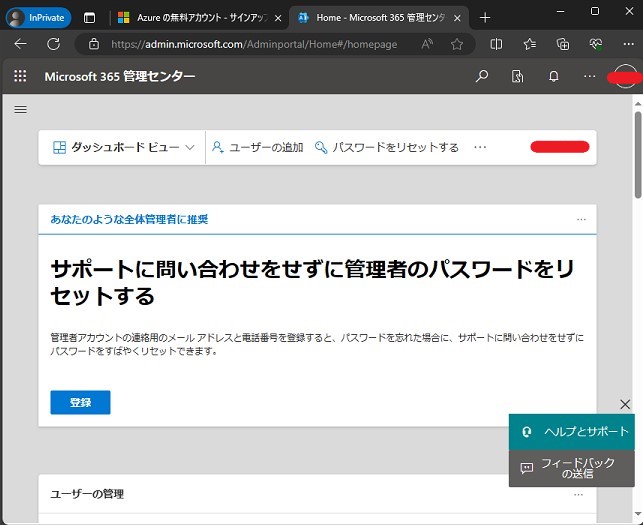The height and width of the screenshot is (525, 643).
Task: Open the app launcher waffle menu
Action: tap(20, 76)
